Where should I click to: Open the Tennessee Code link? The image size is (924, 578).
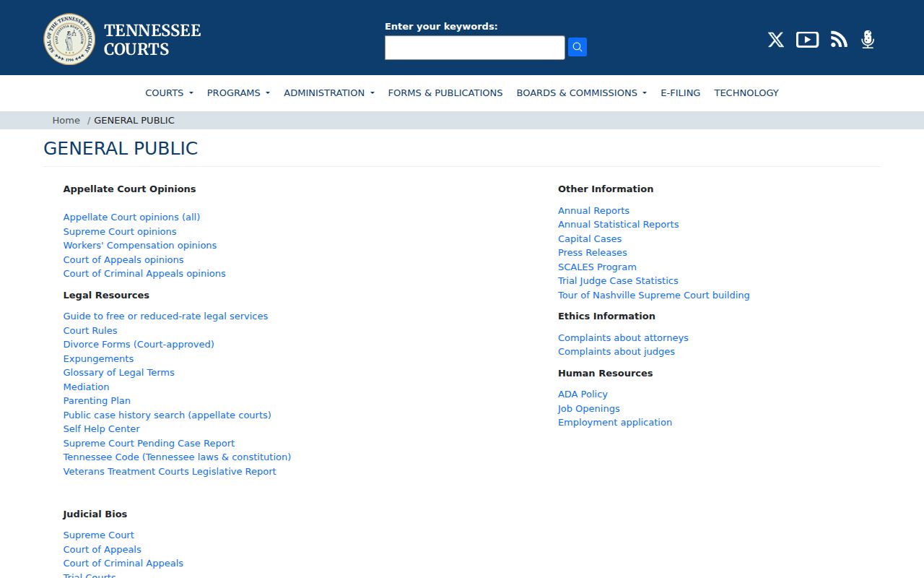[x=177, y=457]
